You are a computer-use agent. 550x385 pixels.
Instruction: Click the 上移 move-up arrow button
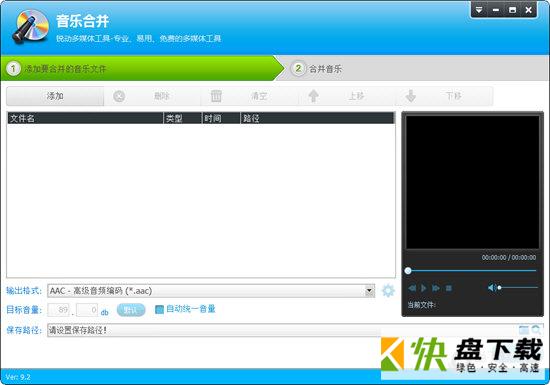coord(347,96)
